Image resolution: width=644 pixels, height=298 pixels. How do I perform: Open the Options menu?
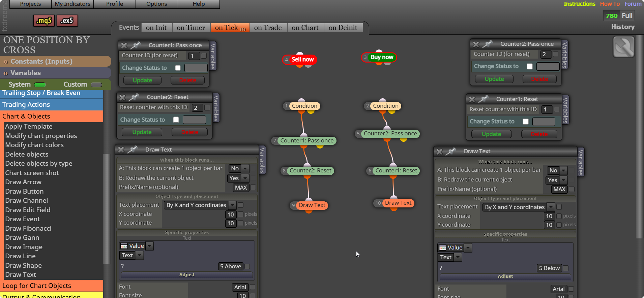pos(156,4)
